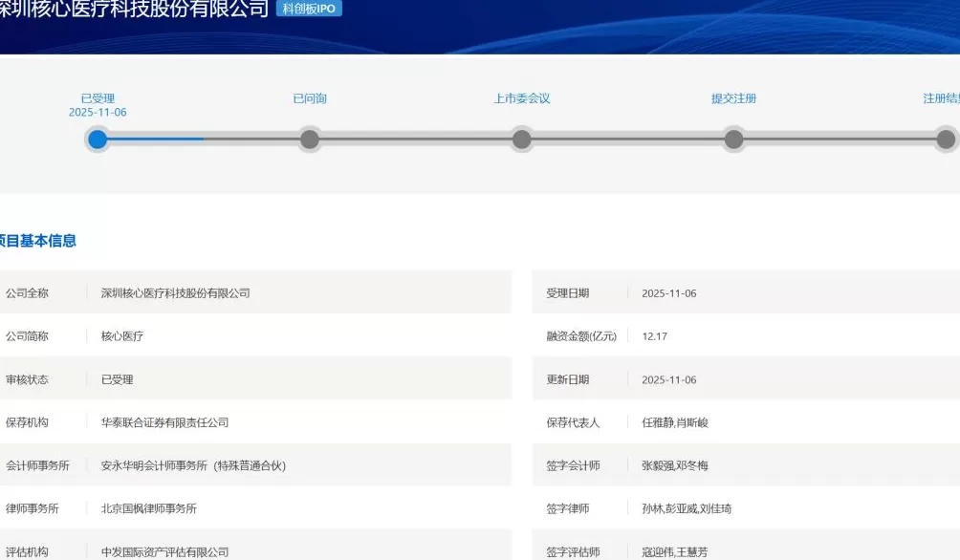Viewport: 960px width, 560px height.
Task: Click the blue 已受理 timeline node dot
Action: click(97, 140)
